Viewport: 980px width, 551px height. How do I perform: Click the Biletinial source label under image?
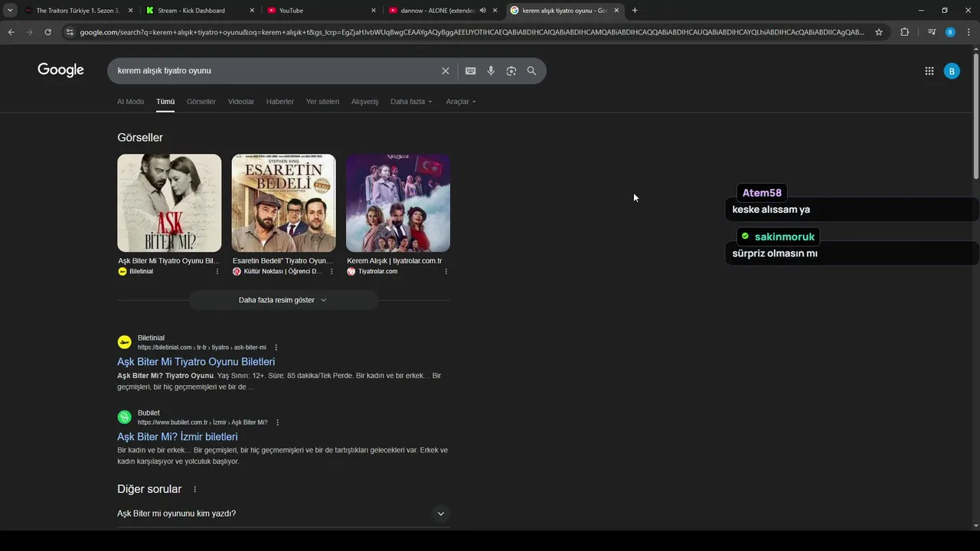coord(141,272)
